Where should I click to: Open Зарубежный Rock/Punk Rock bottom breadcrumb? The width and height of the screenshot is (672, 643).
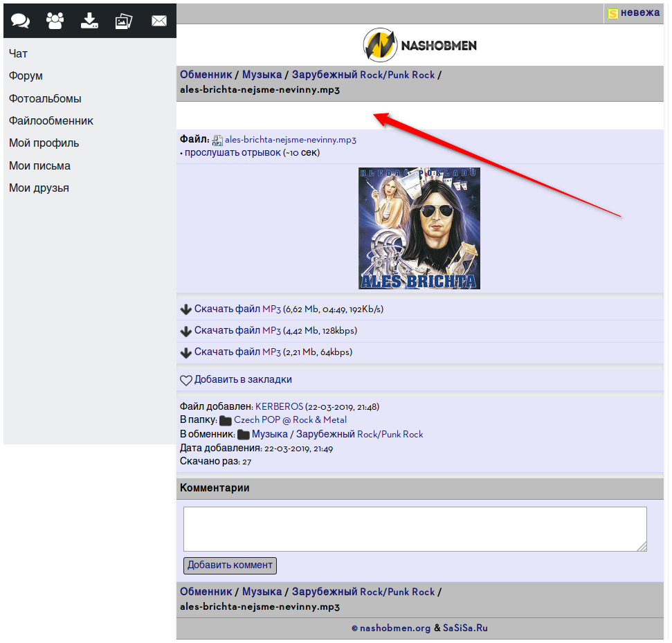[363, 592]
